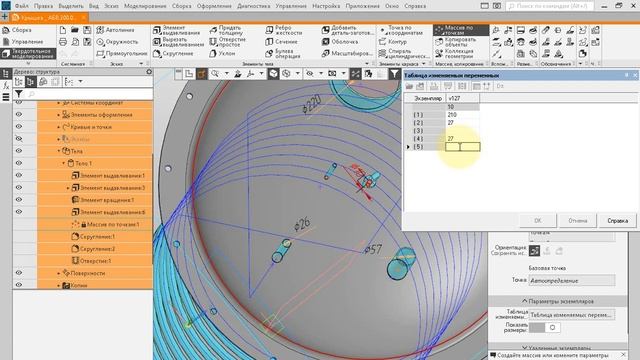Select the Оболочка shell tool

(340, 42)
